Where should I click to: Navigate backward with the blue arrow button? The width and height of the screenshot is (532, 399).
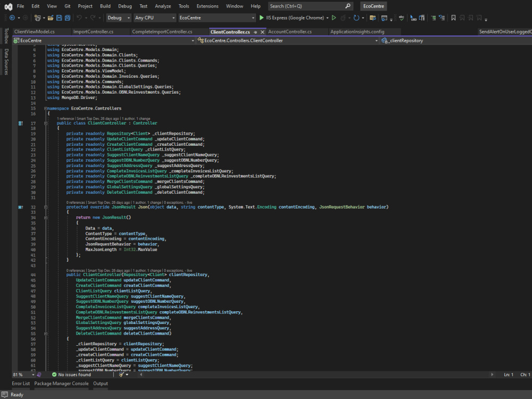point(12,18)
